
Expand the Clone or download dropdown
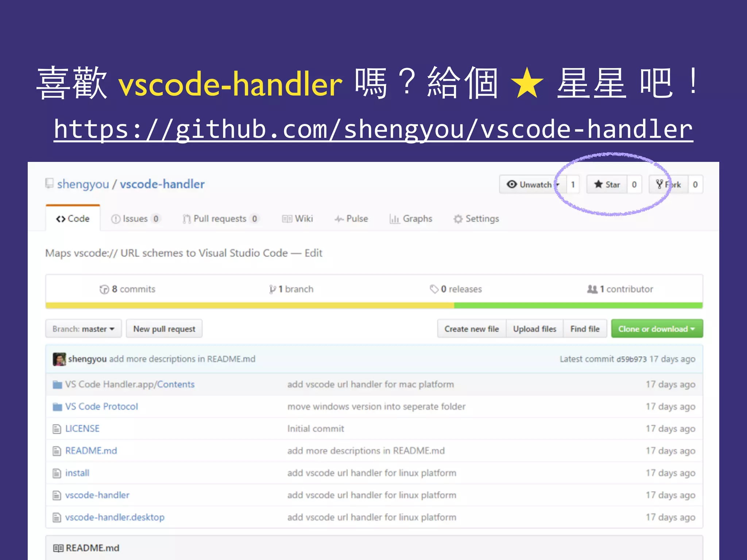pos(657,329)
